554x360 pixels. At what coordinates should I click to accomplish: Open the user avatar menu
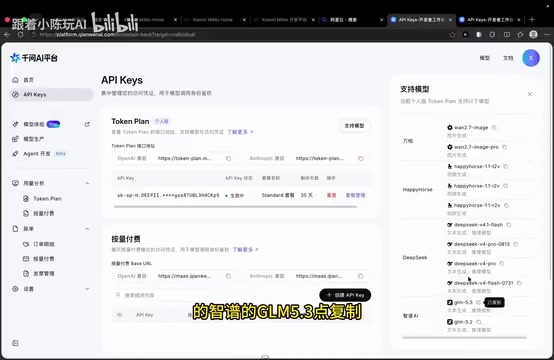[x=531, y=58]
